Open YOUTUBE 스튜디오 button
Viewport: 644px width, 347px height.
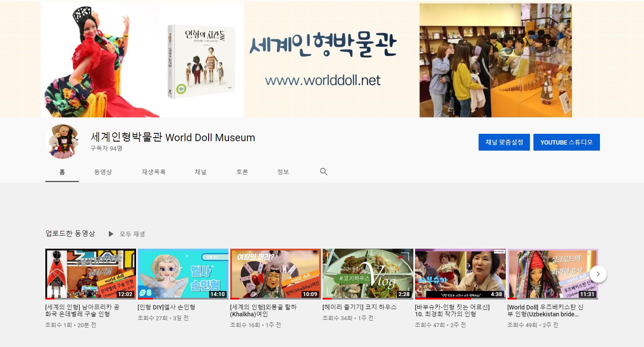[567, 142]
